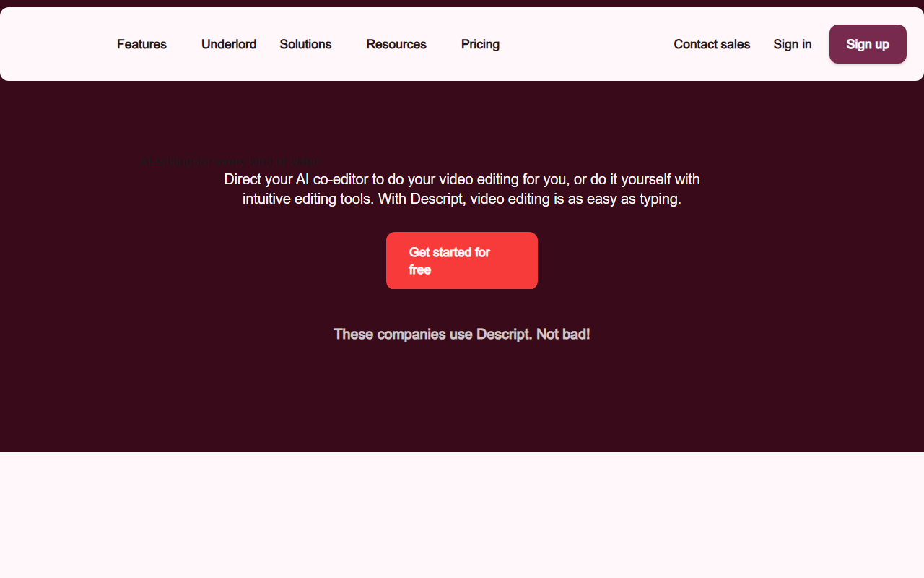Click the Sign in link
The width and height of the screenshot is (924, 578).
point(793,44)
